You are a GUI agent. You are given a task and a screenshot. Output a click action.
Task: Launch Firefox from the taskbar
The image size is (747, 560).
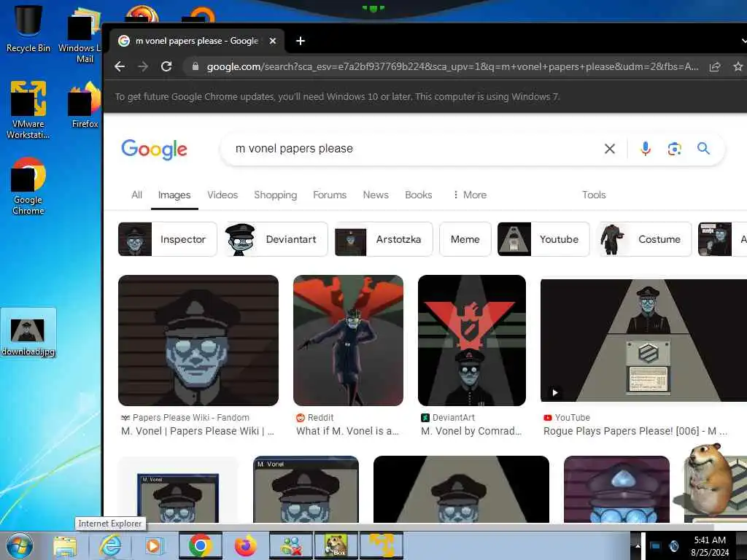[x=245, y=546]
